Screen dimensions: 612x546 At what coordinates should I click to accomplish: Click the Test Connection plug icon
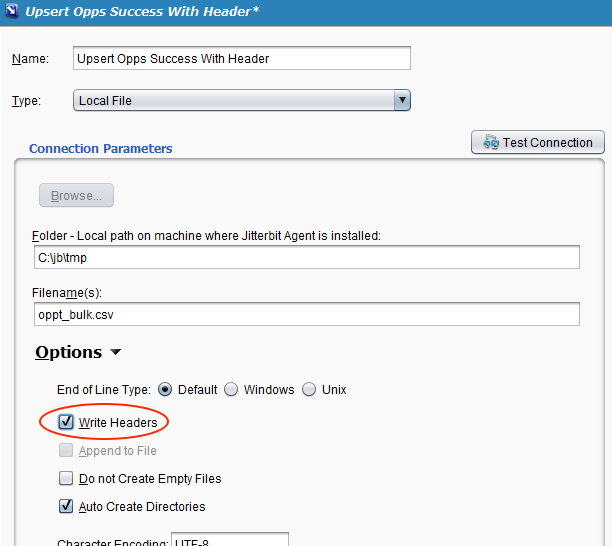pos(490,143)
